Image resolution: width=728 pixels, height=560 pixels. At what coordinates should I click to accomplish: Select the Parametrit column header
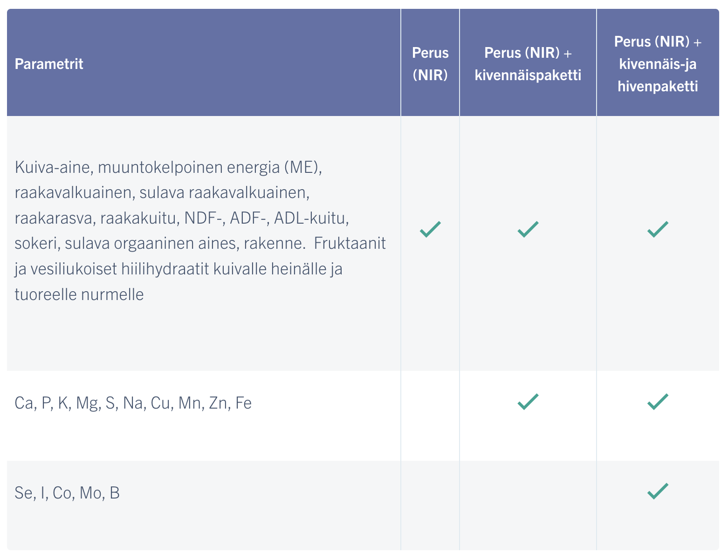(49, 64)
